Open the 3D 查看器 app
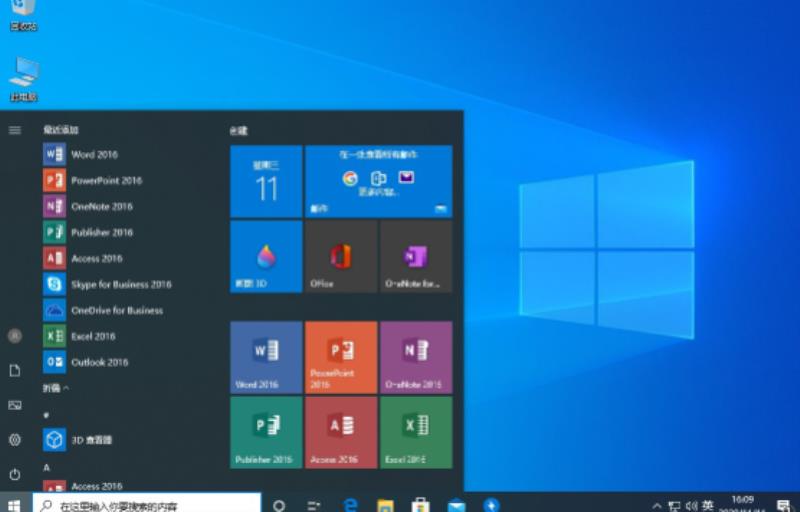 (117, 440)
